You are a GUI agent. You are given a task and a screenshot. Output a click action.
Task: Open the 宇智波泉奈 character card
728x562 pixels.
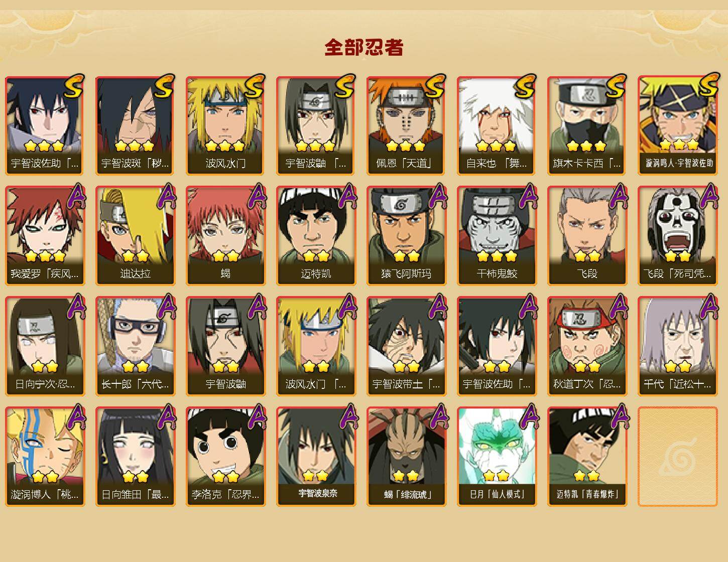pyautogui.click(x=316, y=457)
